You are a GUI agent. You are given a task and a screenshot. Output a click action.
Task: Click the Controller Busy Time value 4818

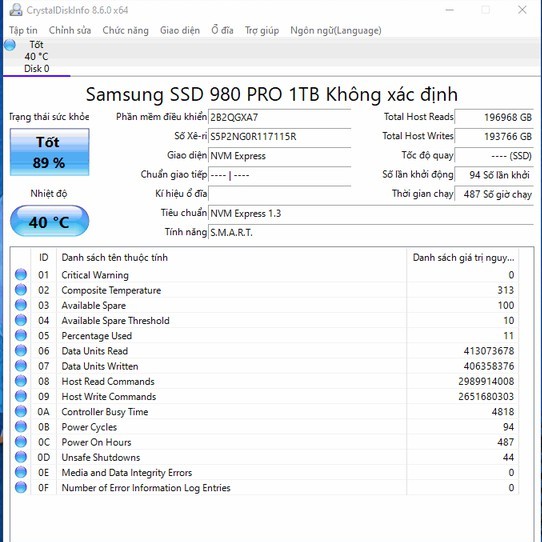[x=503, y=412]
